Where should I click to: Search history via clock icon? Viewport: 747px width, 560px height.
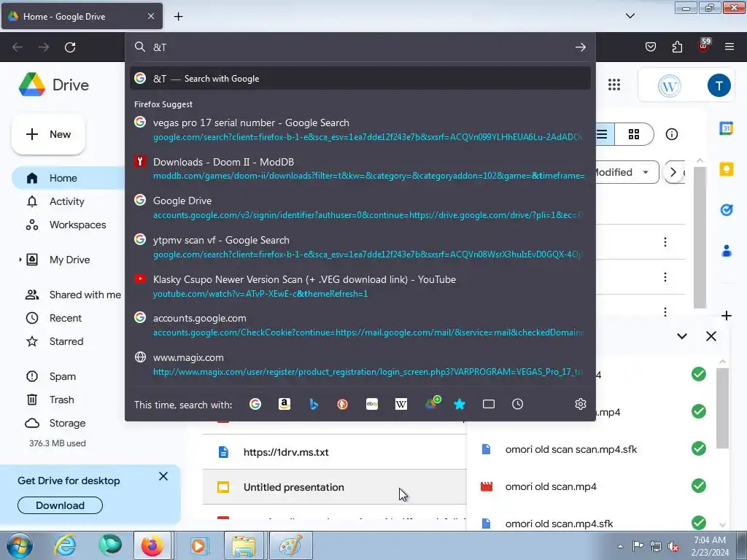coord(518,404)
